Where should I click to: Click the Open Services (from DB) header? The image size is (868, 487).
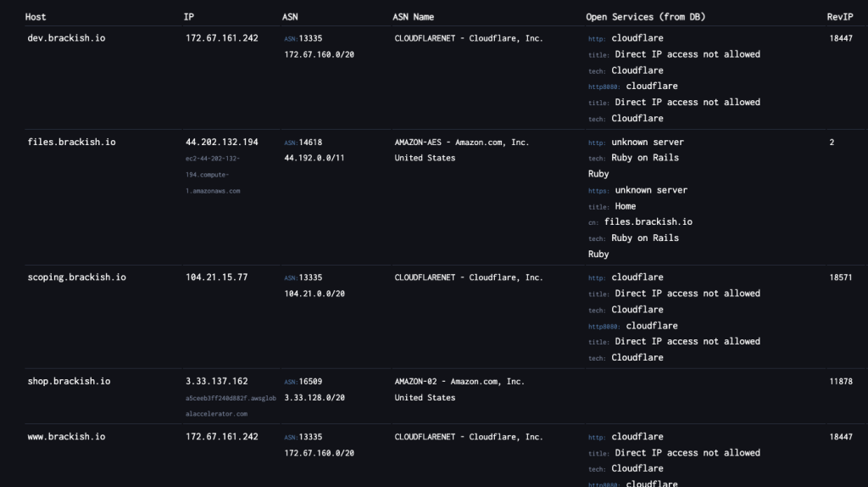[645, 17]
